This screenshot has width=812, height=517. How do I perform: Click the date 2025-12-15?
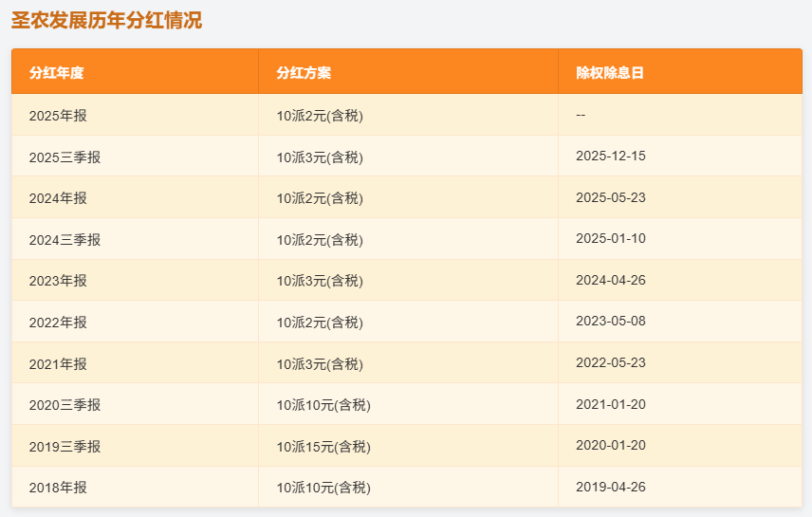(611, 156)
